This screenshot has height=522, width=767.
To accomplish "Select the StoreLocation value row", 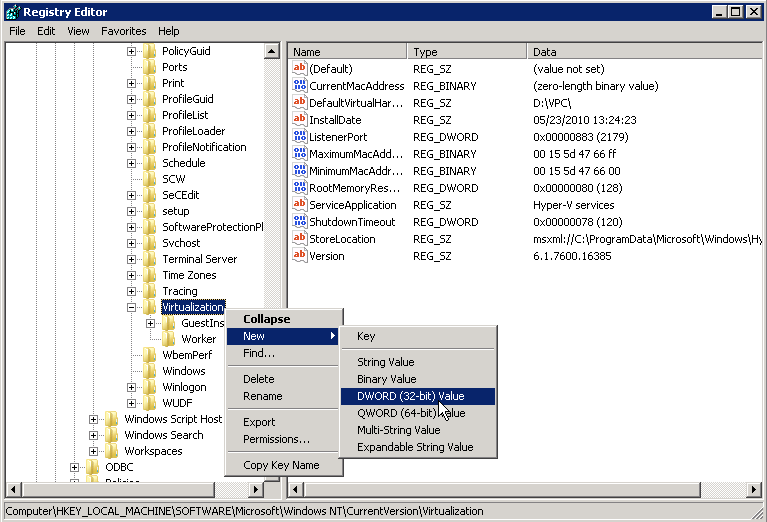I will point(344,239).
